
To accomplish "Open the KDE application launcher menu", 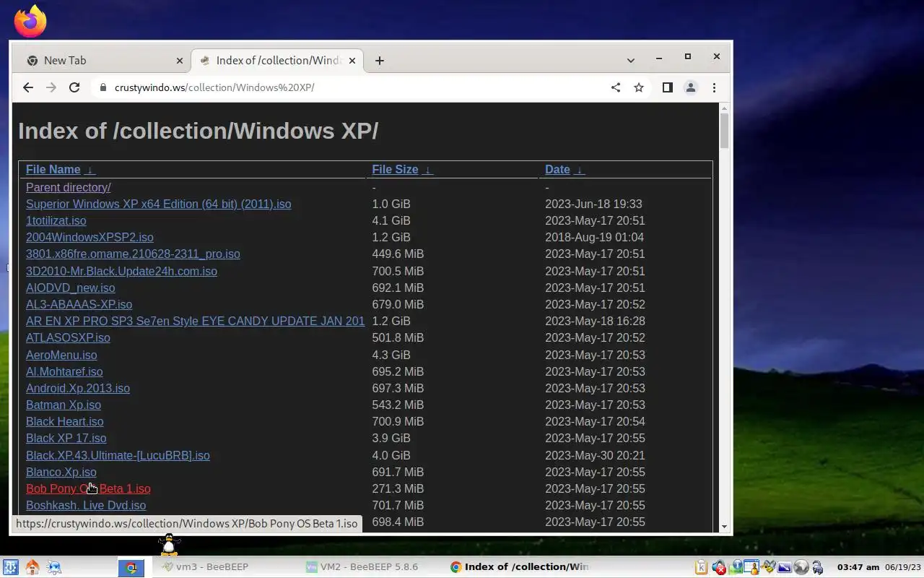I will point(10,567).
